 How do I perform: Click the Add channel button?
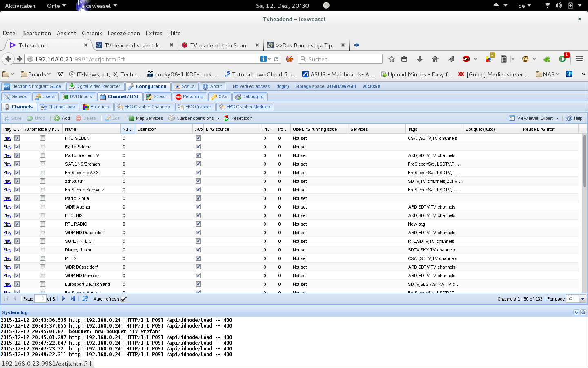pos(62,118)
